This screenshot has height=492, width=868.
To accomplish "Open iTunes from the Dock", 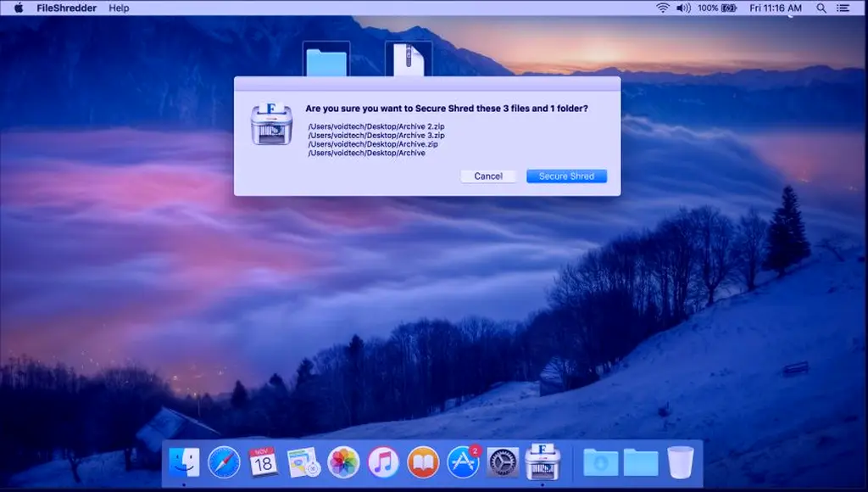I will [383, 462].
